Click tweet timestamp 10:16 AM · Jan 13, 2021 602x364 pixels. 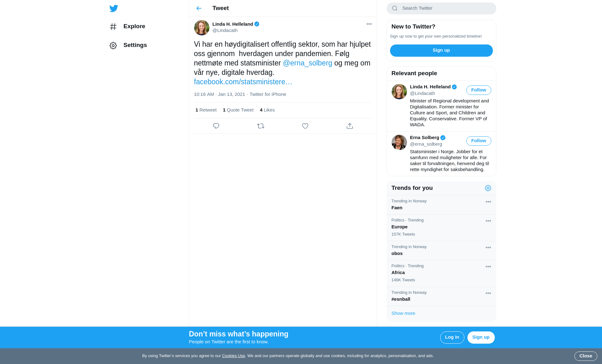tap(219, 94)
